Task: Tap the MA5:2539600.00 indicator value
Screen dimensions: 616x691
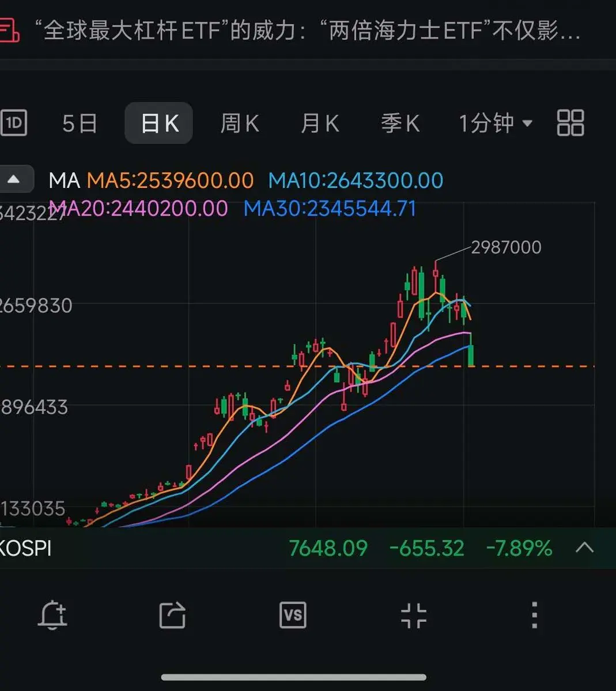Action: [x=170, y=180]
